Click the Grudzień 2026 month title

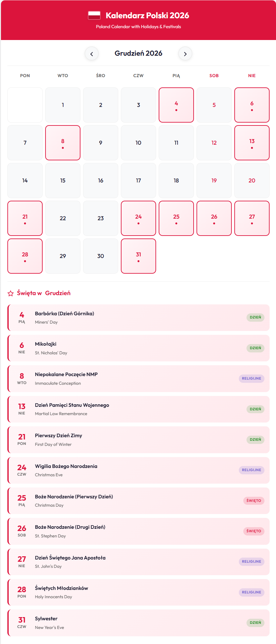(x=138, y=53)
